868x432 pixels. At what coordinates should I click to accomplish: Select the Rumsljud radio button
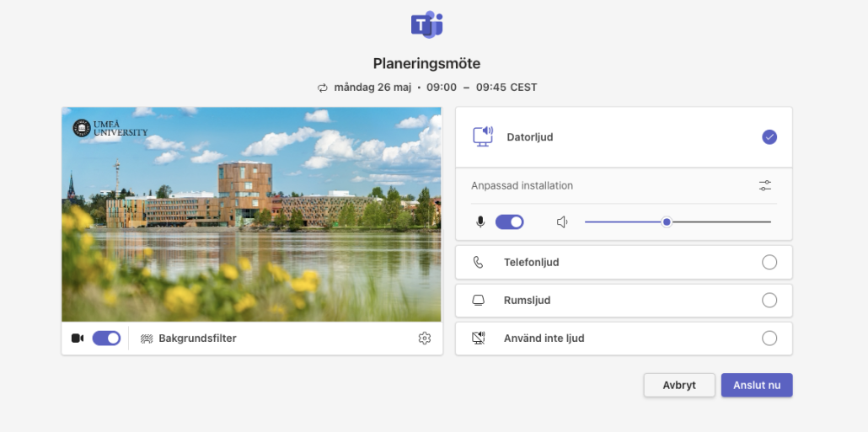click(x=769, y=301)
